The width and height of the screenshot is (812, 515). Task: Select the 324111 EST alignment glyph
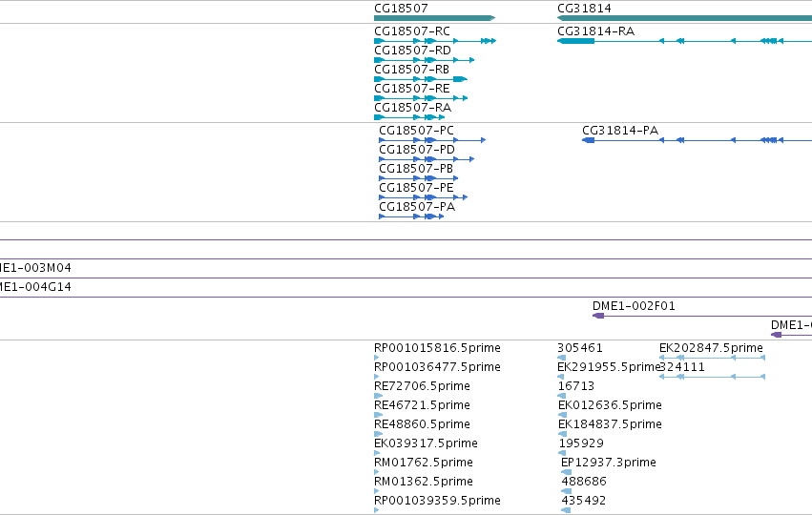[712, 377]
